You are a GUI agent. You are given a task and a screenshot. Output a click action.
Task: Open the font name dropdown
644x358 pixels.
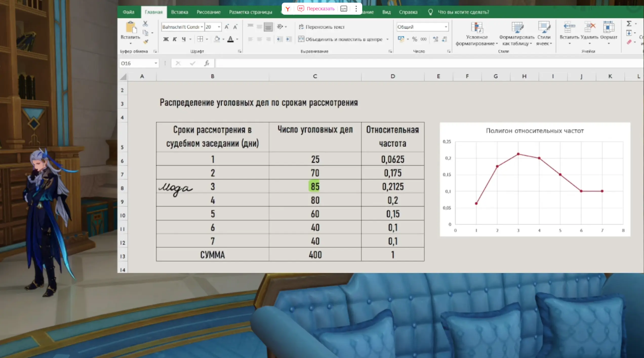pyautogui.click(x=202, y=27)
